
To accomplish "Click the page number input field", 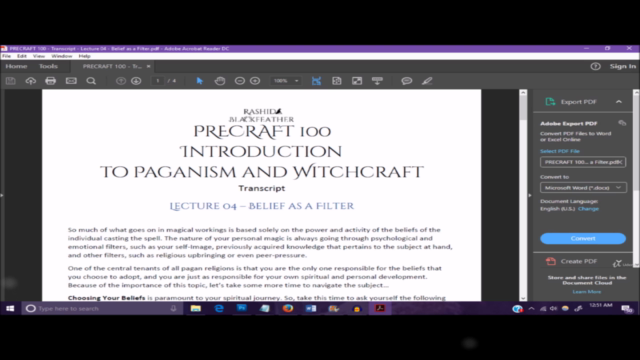I will [158, 81].
